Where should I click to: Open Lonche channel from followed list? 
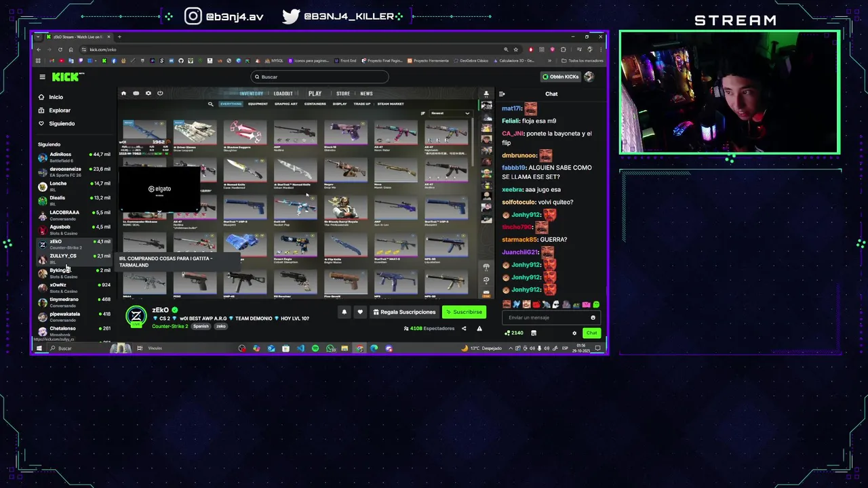[74, 186]
